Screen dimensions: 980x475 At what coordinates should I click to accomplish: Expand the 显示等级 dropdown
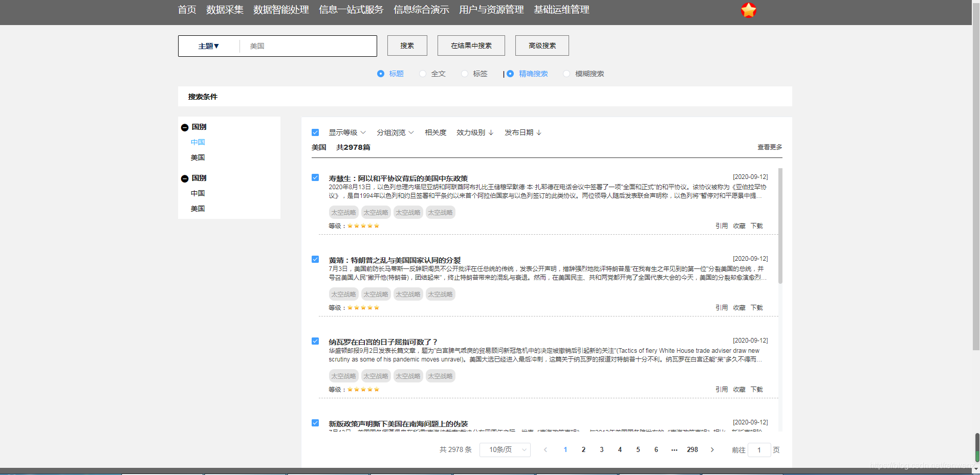(x=347, y=132)
